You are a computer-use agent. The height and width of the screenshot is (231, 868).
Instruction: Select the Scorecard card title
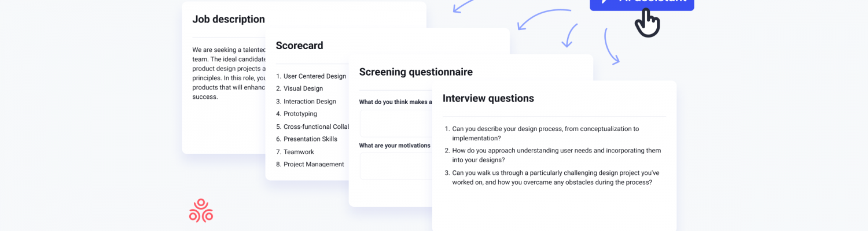pos(299,46)
